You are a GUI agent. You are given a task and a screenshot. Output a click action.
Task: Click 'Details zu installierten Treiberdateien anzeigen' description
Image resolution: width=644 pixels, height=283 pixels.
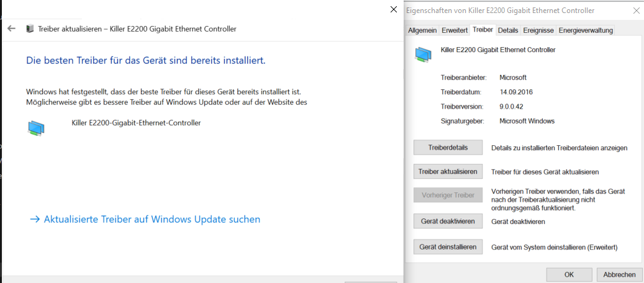(560, 148)
